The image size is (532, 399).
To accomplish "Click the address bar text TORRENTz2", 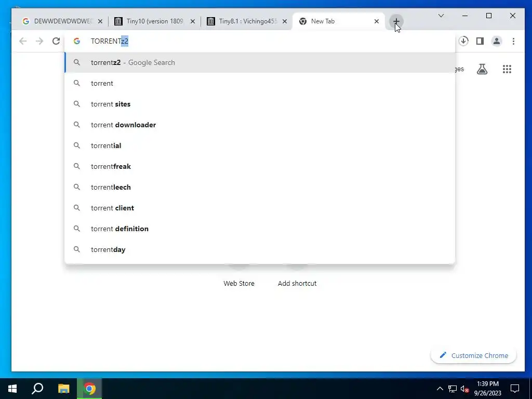I will coord(110,41).
